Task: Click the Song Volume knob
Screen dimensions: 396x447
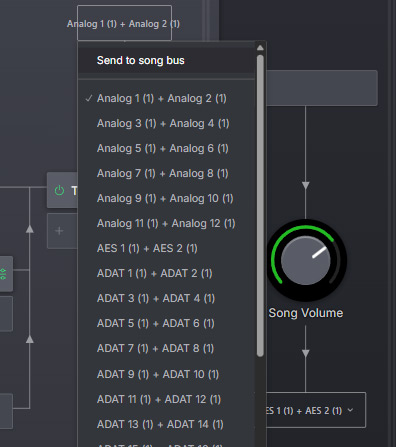Action: tap(306, 260)
